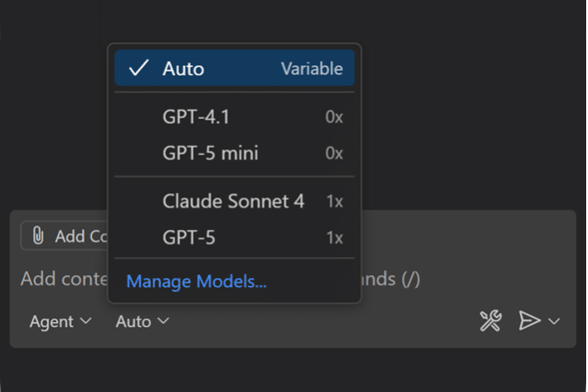Send the chat message with arrow icon
The image size is (588, 392).
click(529, 320)
